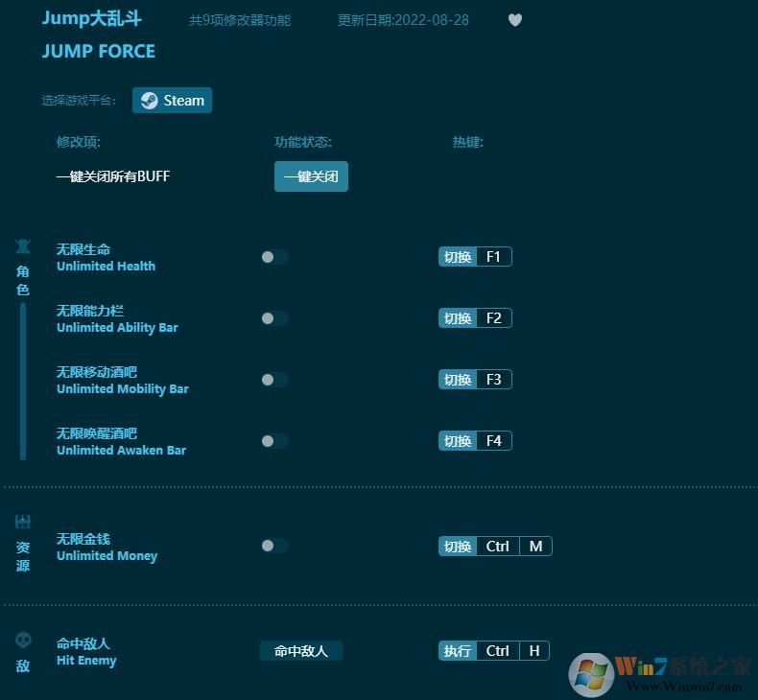Click the 资源 resources category icon
758x700 pixels.
click(x=23, y=522)
